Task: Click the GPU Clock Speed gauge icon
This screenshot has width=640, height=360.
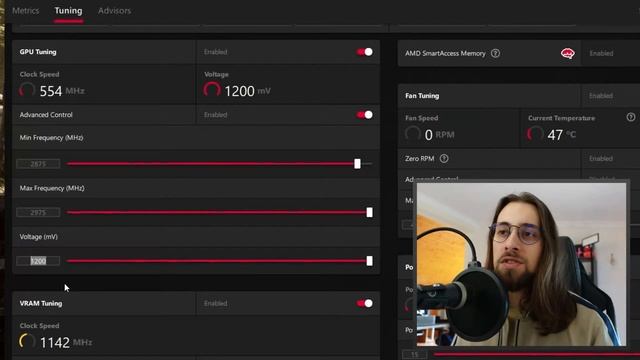Action: click(27, 90)
